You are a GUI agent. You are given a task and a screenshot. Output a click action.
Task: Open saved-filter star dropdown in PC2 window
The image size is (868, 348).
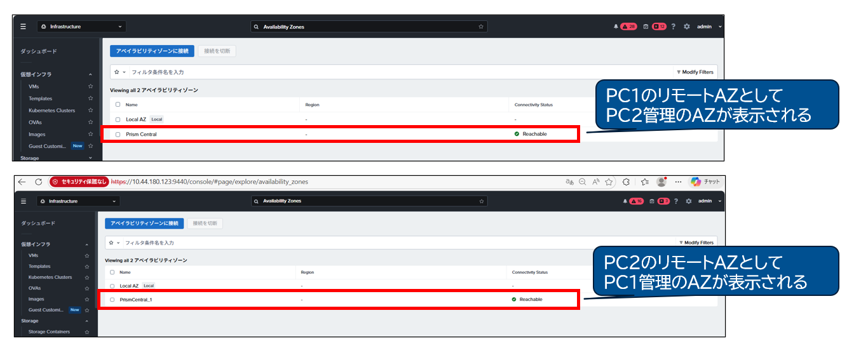[114, 243]
